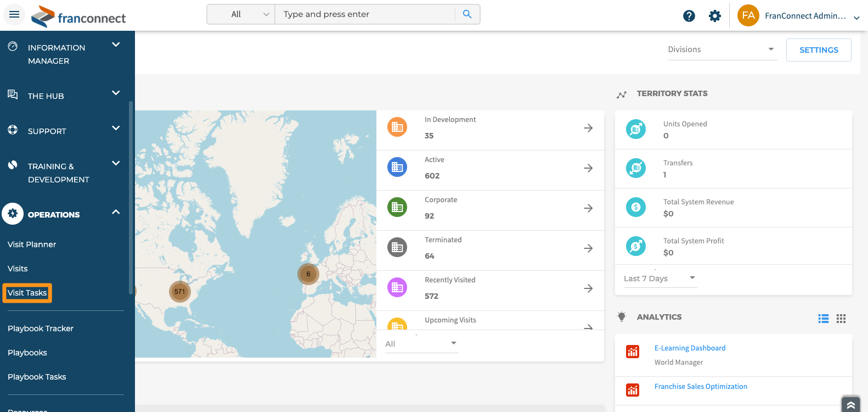868x412 pixels.
Task: Open the All locations filter dropdown
Action: point(421,344)
